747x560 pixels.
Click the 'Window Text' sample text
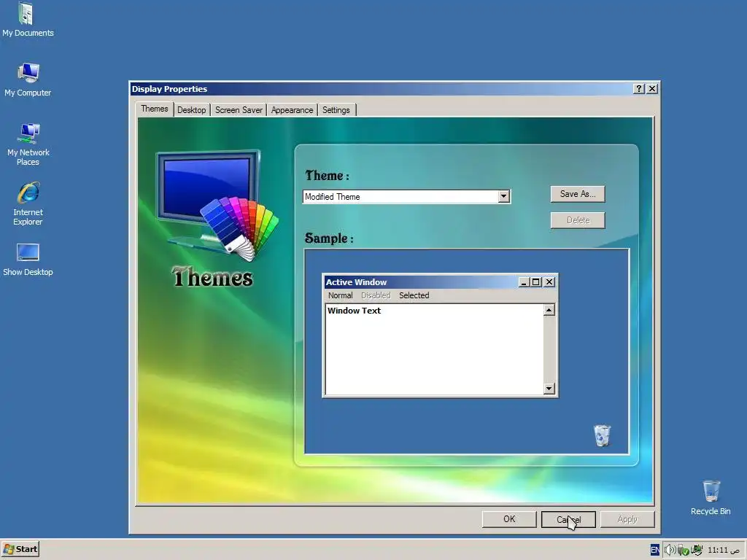tap(354, 311)
